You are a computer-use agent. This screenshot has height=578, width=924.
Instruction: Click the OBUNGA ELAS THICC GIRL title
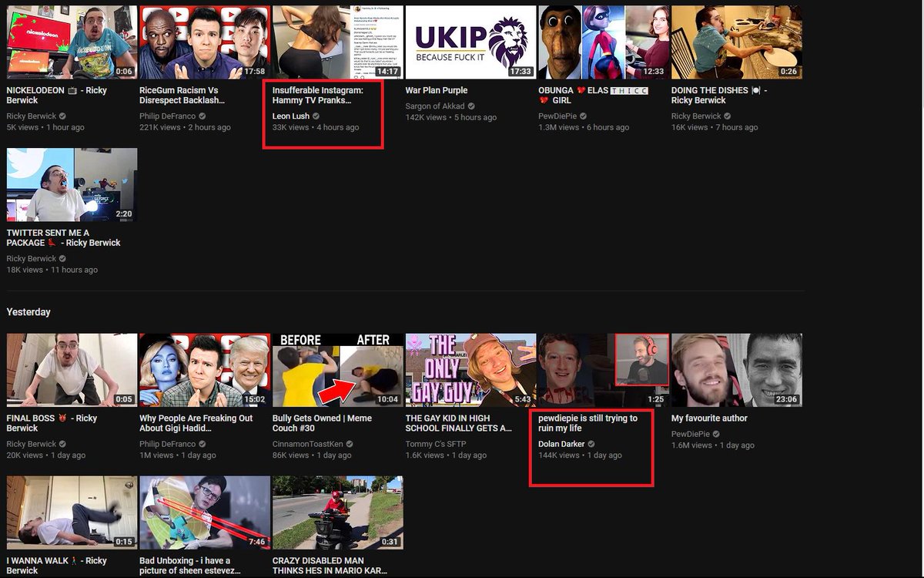click(593, 96)
